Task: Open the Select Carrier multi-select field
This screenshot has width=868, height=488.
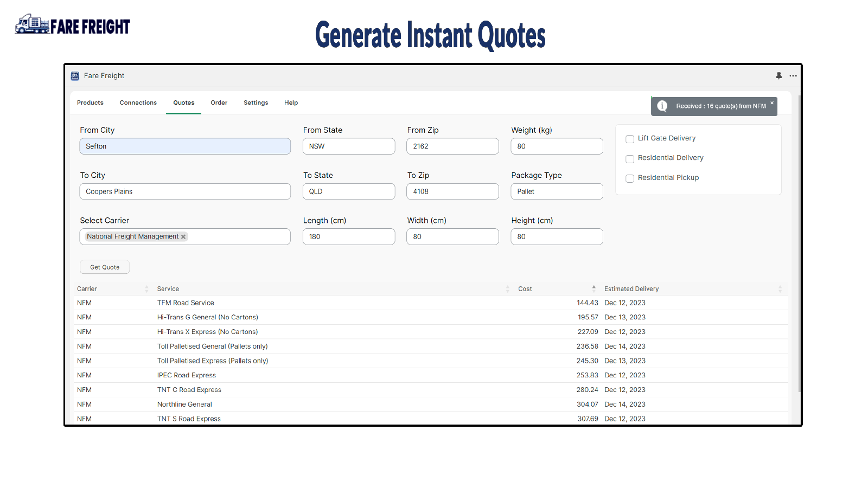Action: tap(185, 236)
